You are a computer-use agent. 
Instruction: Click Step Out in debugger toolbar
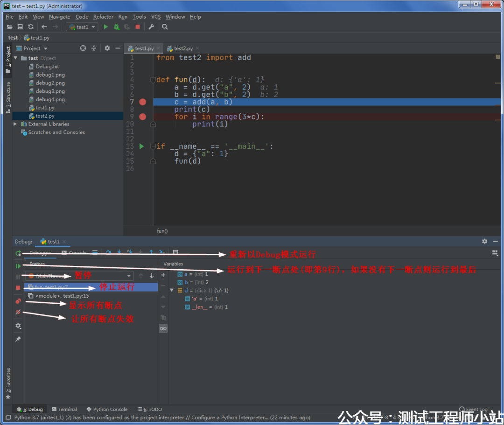(151, 252)
